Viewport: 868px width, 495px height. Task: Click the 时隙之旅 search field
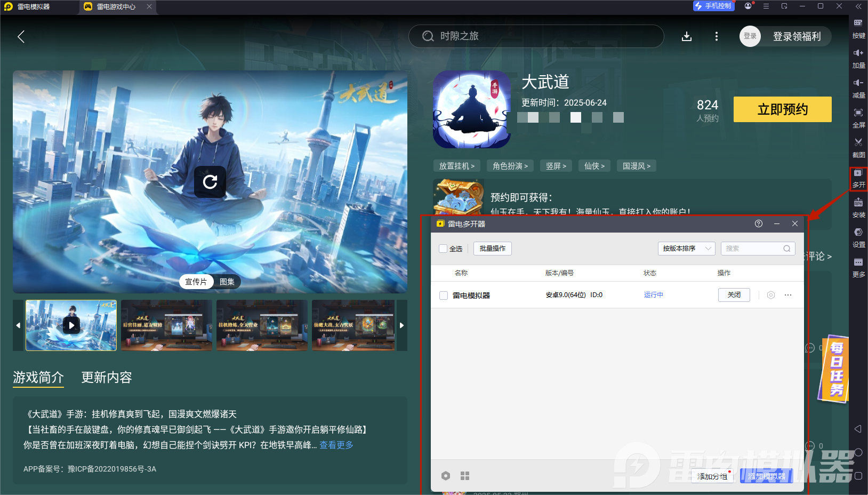(x=536, y=36)
